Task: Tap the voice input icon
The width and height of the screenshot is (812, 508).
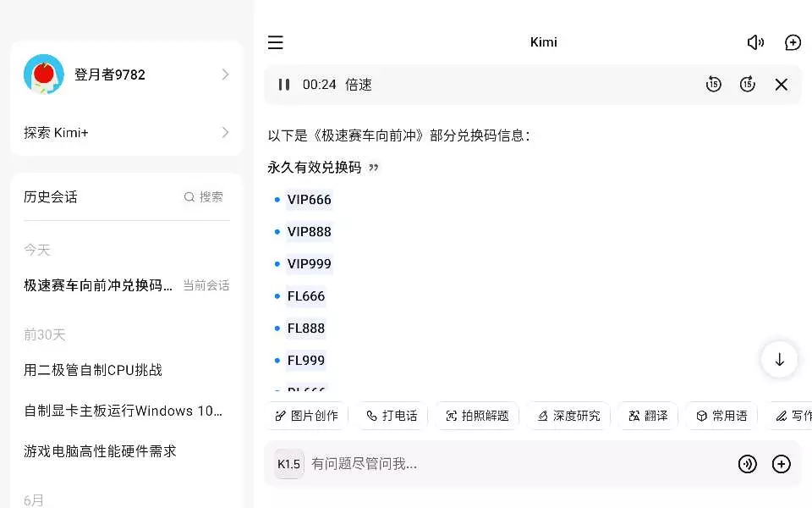Action: (747, 464)
